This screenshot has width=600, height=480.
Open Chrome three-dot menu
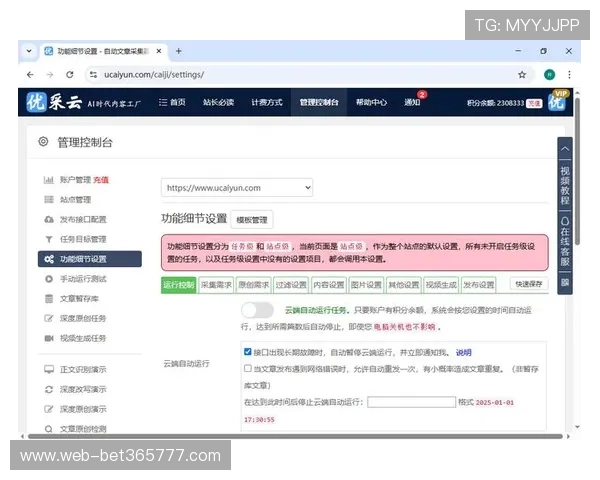click(x=569, y=75)
